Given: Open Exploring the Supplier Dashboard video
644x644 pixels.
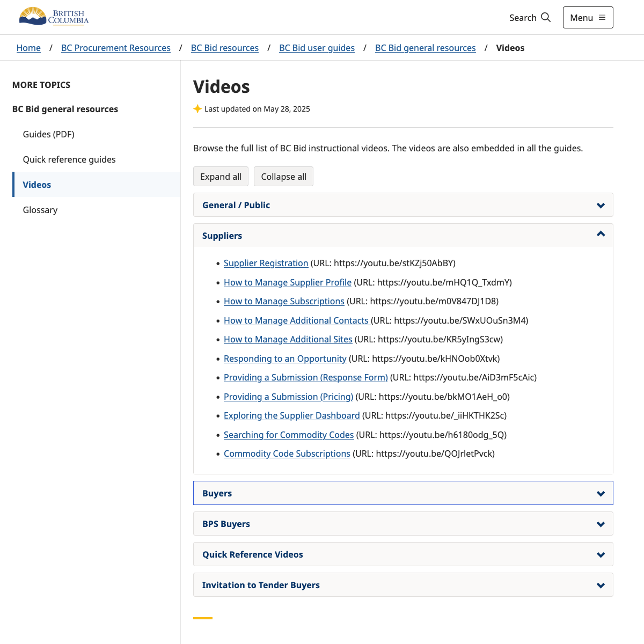Looking at the screenshot, I should click(291, 415).
